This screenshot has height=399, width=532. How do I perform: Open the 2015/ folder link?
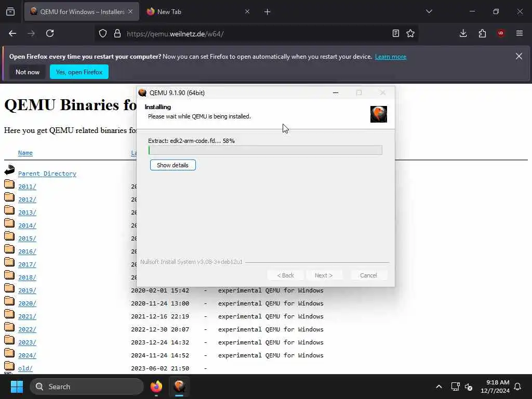(x=27, y=238)
